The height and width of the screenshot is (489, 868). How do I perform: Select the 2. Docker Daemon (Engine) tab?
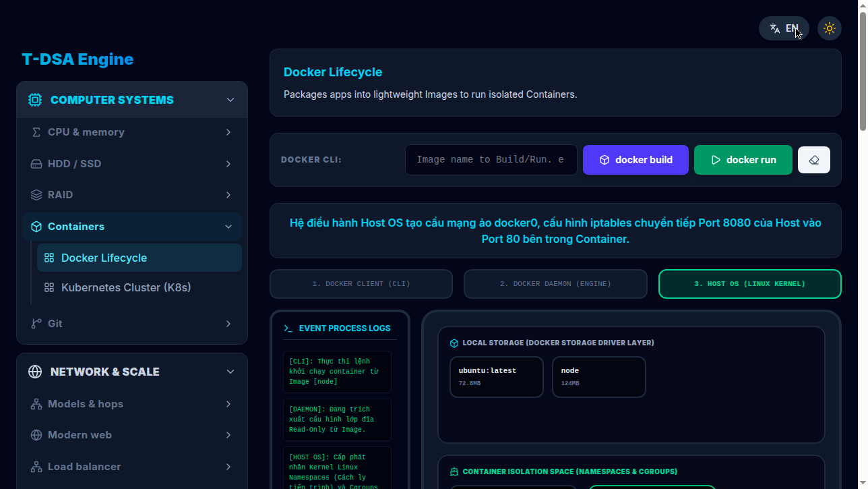click(555, 284)
